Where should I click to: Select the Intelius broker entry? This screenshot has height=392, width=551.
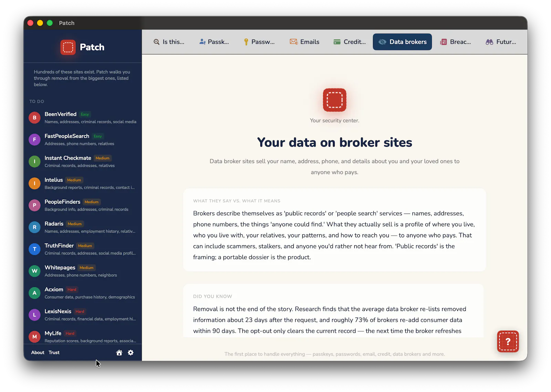(83, 183)
